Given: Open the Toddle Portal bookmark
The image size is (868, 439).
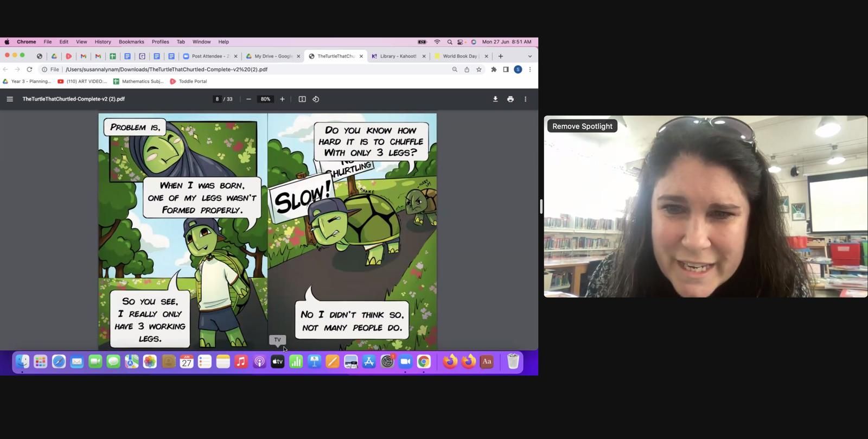Looking at the screenshot, I should [188, 81].
